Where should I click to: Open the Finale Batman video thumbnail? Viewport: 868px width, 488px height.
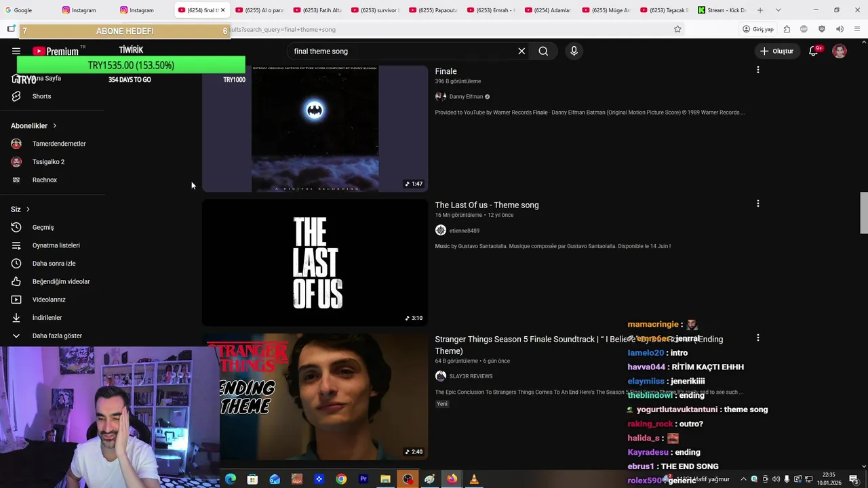click(315, 129)
